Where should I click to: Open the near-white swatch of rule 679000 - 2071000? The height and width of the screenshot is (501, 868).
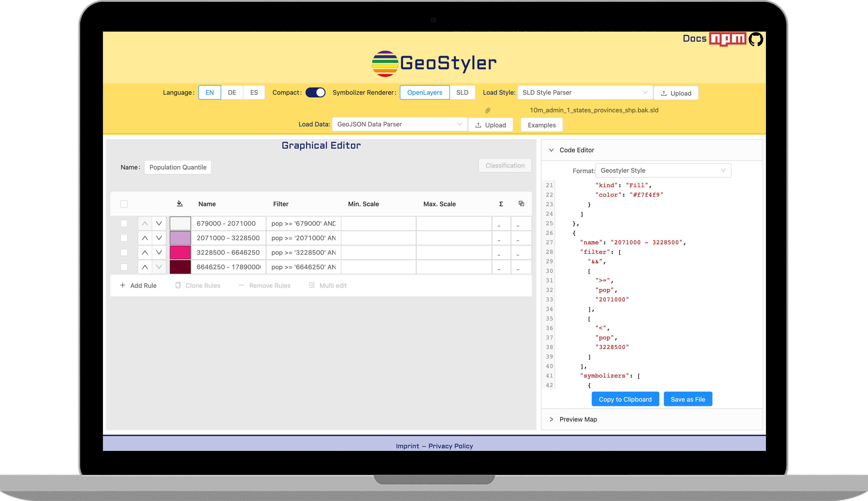point(180,223)
